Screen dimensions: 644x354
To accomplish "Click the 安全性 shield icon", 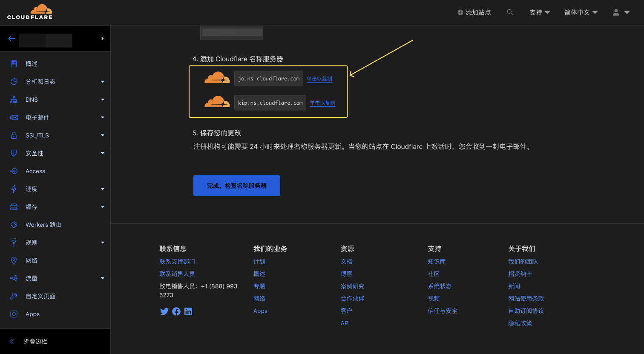I will 14,153.
